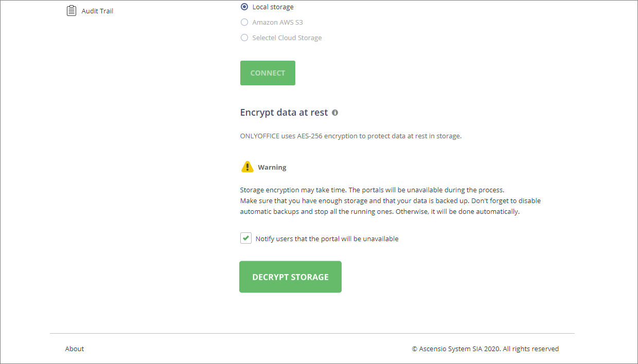Screen dimensions: 638x364
Task: Select the clipboard icon in the sidebar
Action: 72,10
